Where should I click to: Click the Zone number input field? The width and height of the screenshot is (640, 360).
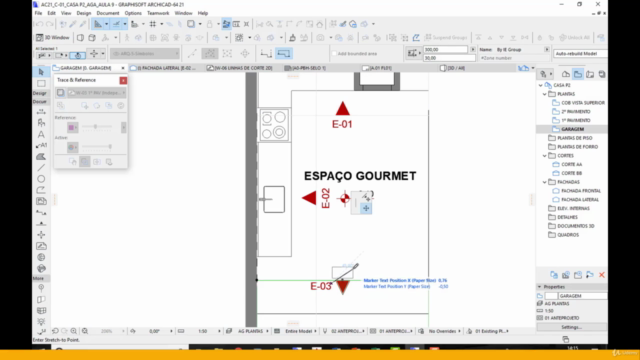coord(514,58)
